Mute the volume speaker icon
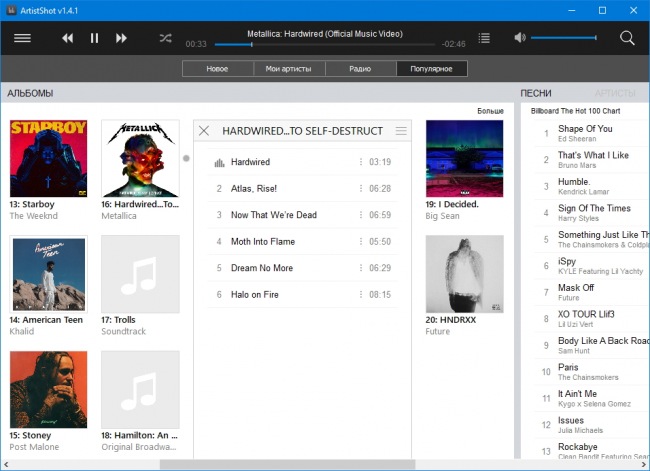Image resolution: width=650 pixels, height=471 pixels. (x=520, y=38)
